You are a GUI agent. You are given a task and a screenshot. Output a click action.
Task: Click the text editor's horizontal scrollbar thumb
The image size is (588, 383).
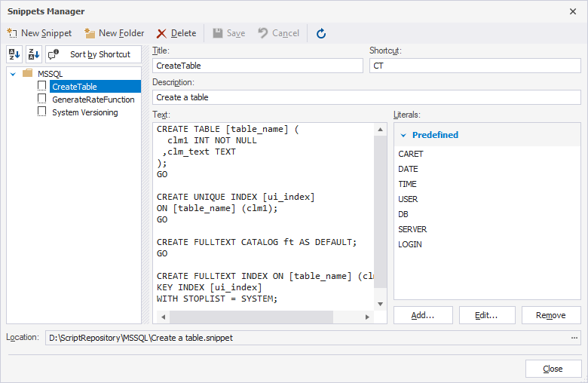pyautogui.click(x=251, y=317)
